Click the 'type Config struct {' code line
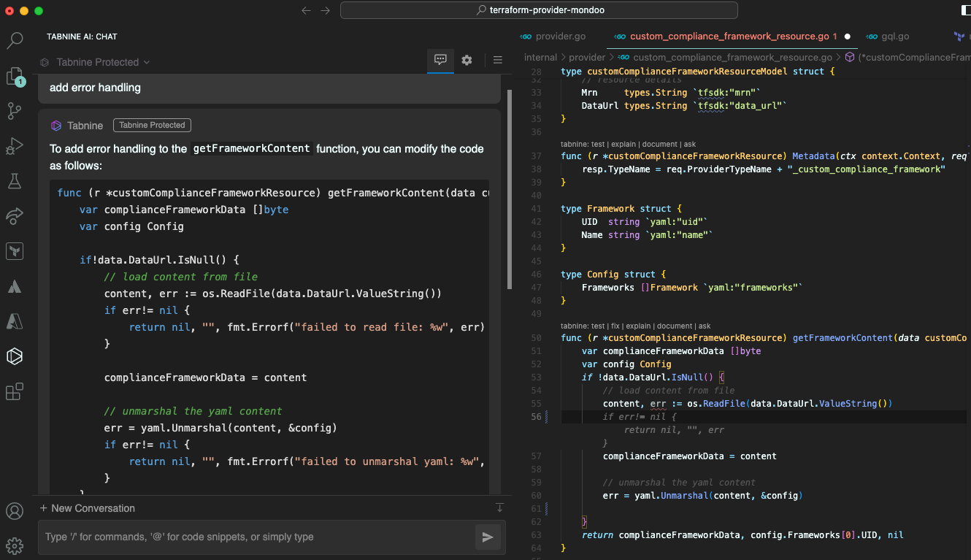 (x=613, y=275)
